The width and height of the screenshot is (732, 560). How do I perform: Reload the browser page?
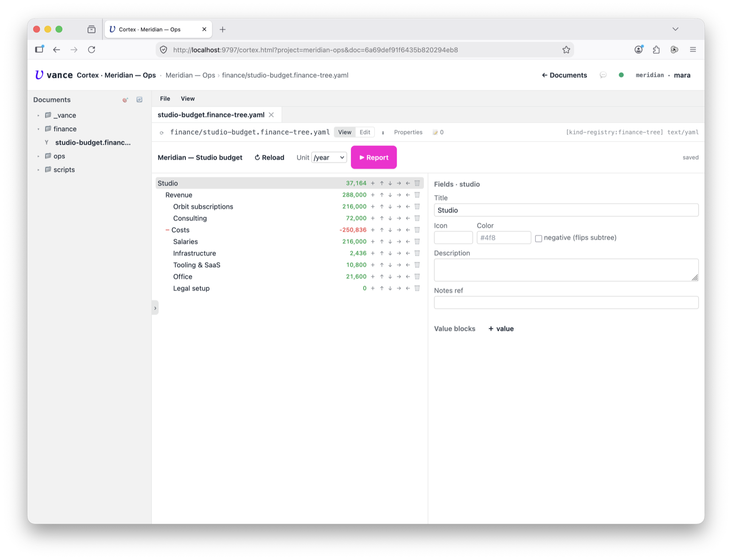click(x=91, y=49)
